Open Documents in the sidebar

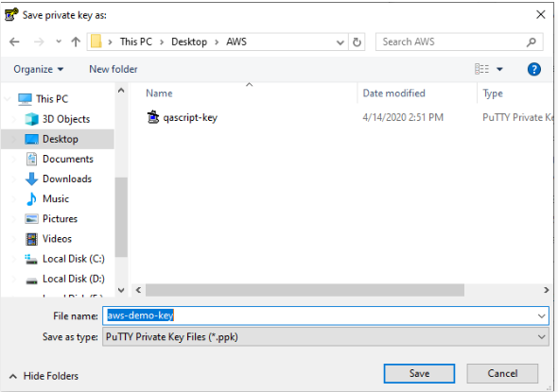(67, 159)
